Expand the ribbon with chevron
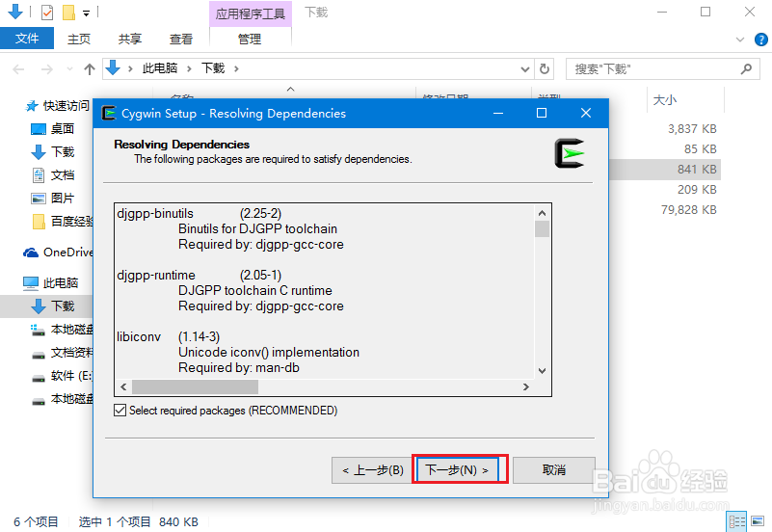 point(740,40)
